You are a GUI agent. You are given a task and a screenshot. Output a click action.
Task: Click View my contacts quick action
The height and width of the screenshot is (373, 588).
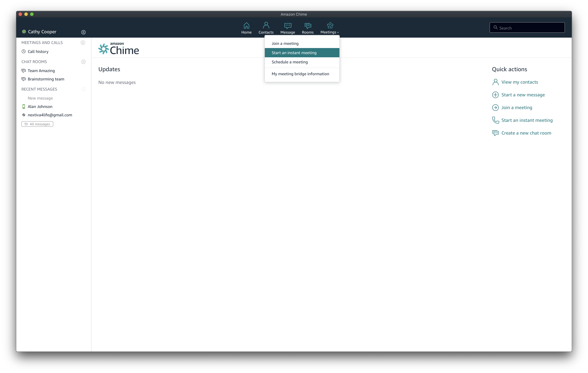pos(520,82)
